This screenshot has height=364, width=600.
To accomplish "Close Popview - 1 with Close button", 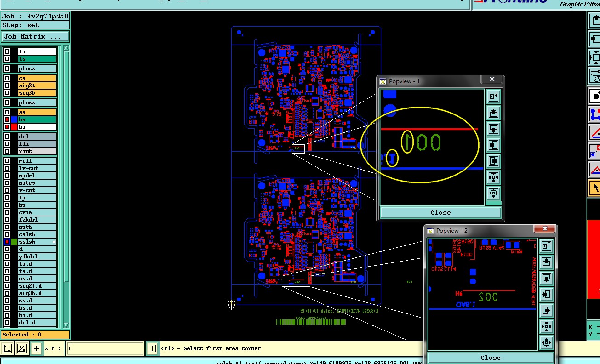I will pos(440,212).
